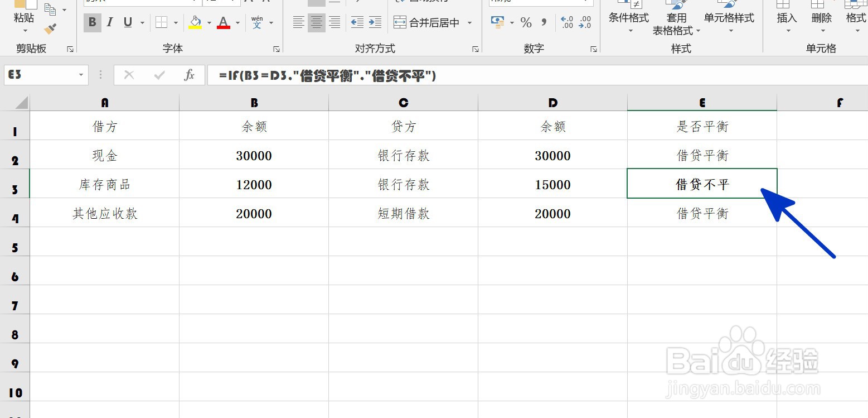Select column B header
The height and width of the screenshot is (418, 868).
(254, 103)
